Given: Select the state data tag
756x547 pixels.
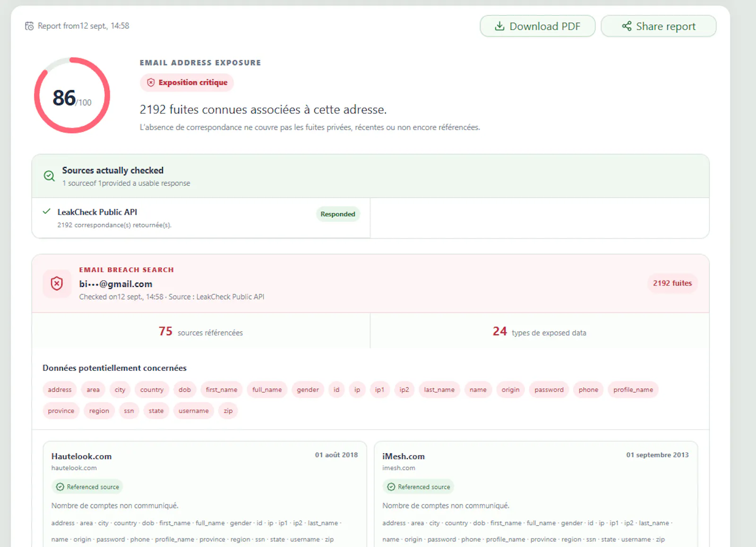Looking at the screenshot, I should pos(156,411).
